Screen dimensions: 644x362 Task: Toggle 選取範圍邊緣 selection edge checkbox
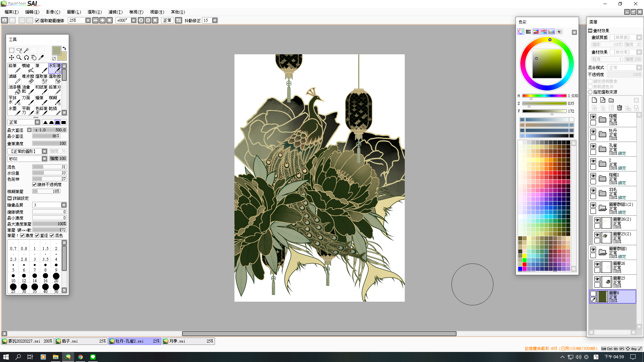tap(37, 21)
